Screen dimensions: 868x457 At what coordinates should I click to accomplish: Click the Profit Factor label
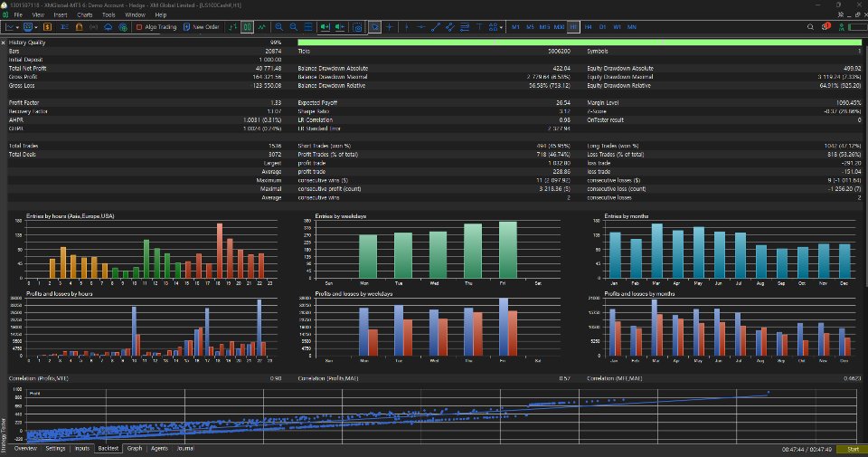(x=24, y=102)
